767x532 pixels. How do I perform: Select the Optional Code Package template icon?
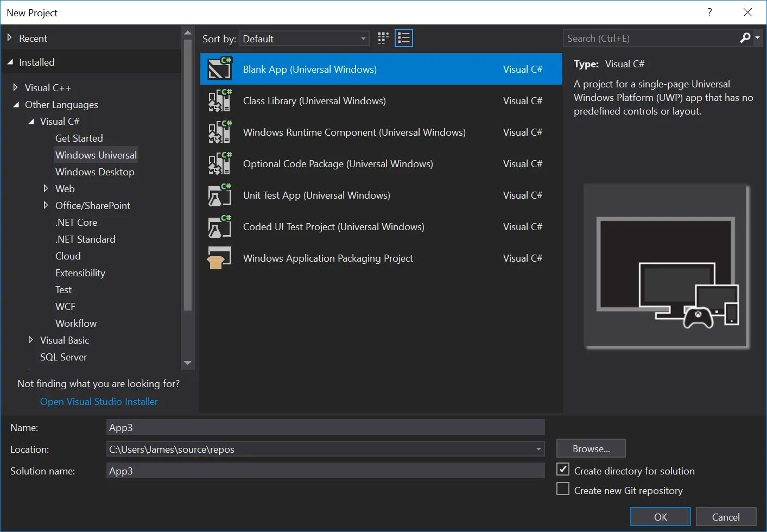219,163
